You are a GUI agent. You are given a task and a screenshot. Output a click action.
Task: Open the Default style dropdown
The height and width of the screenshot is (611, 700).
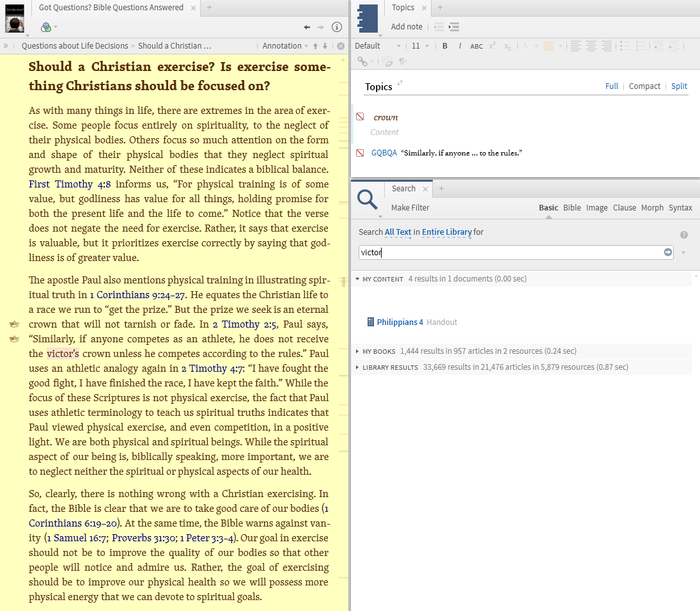point(378,46)
